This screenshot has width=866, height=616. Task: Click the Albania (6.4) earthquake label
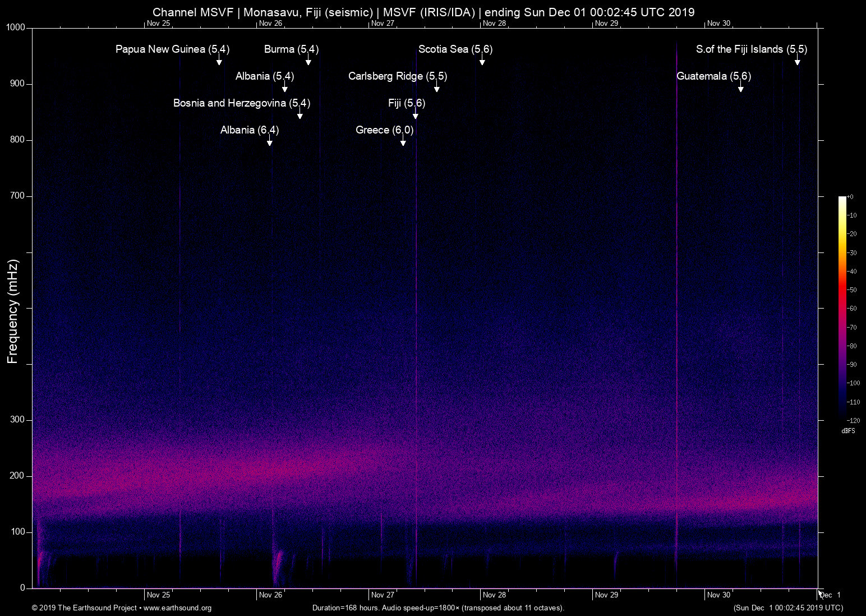(x=250, y=130)
